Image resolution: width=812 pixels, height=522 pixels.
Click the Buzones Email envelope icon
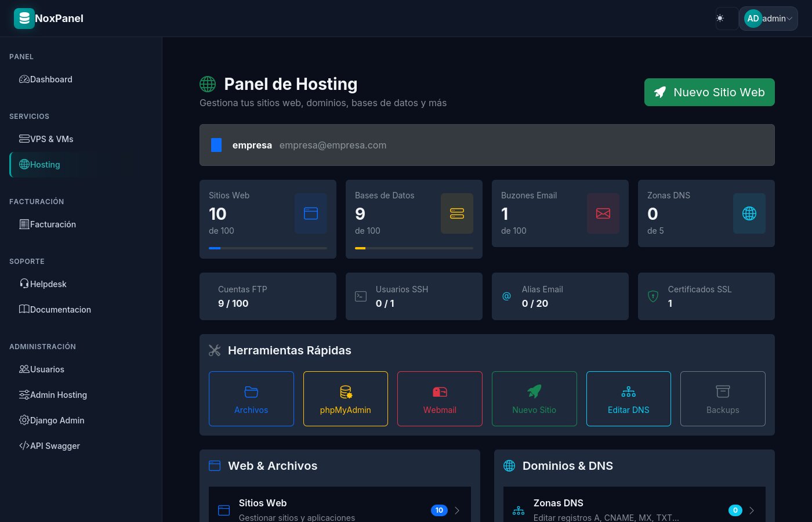(x=603, y=213)
